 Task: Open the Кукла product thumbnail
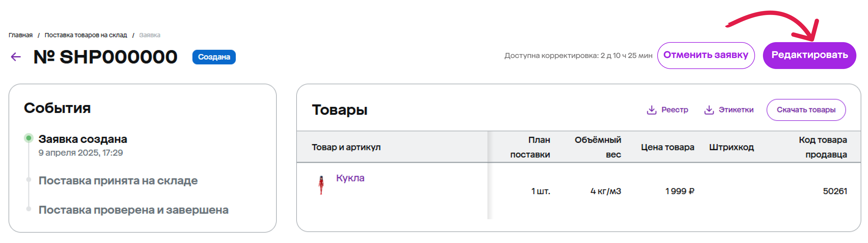pos(321,185)
